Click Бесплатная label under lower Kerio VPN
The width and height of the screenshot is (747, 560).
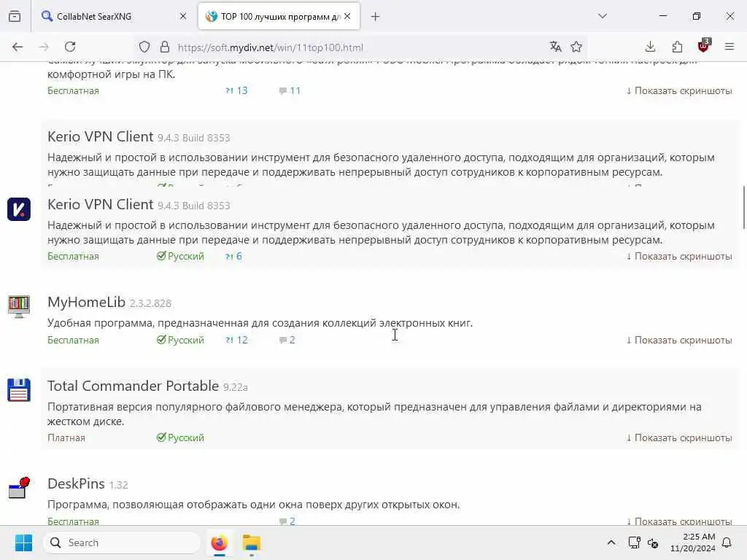tap(74, 256)
